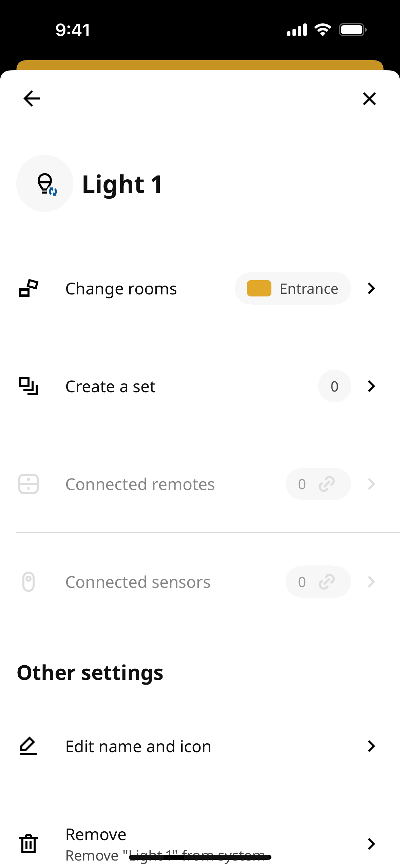This screenshot has height=868, width=400.
Task: Tap the pencil edit icon
Action: pos(28,746)
